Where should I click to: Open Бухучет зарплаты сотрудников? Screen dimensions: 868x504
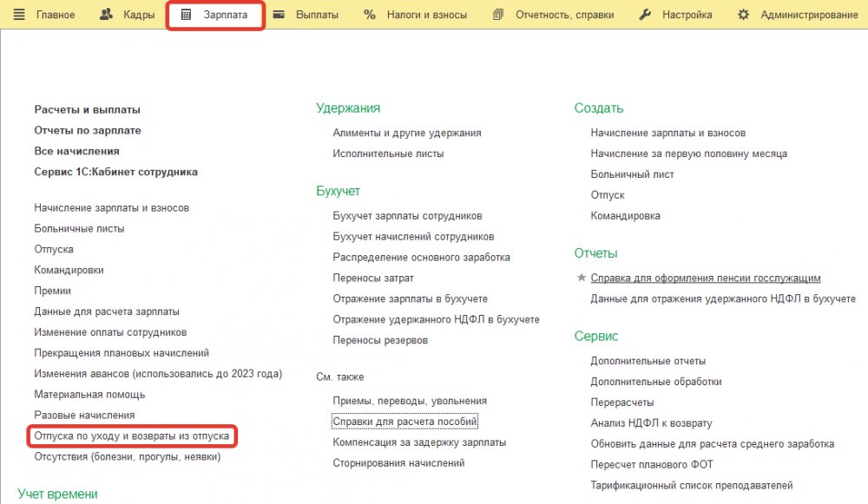407,216
